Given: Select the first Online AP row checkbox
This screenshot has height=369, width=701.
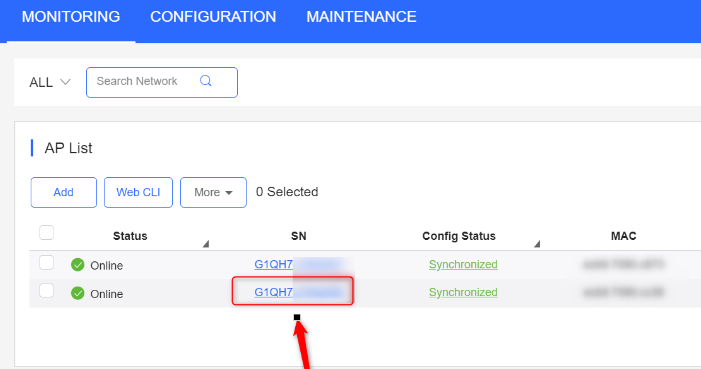Looking at the screenshot, I should [46, 263].
